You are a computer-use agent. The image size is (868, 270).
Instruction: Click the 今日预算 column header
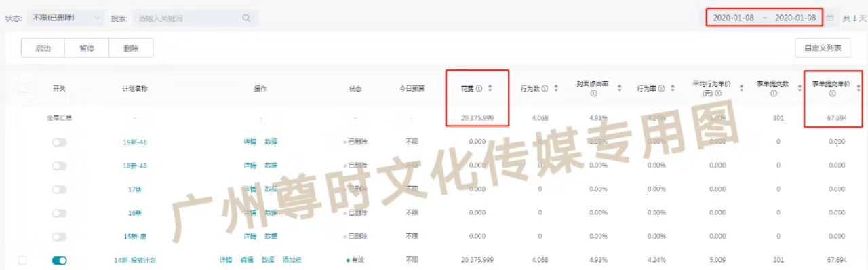coord(412,88)
